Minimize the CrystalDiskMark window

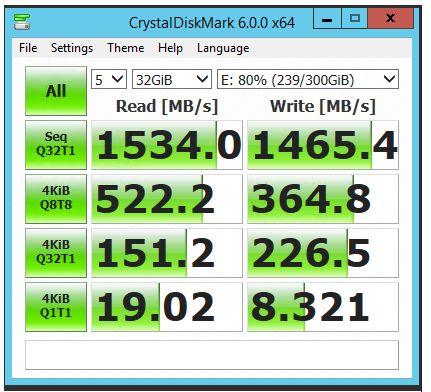tap(327, 19)
